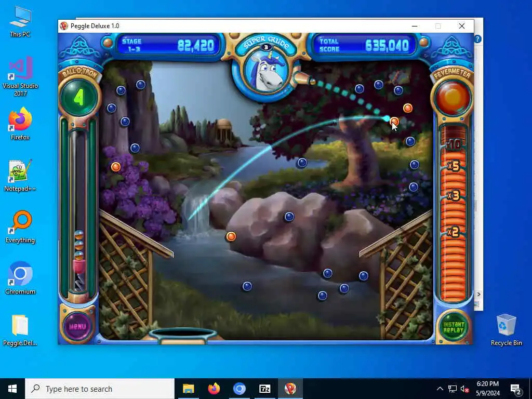
Task: Click the orange peg among the purple flowers
Action: [116, 167]
